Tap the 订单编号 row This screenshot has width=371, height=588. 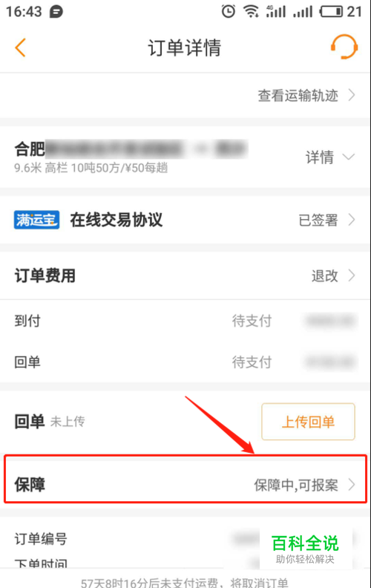point(185,539)
